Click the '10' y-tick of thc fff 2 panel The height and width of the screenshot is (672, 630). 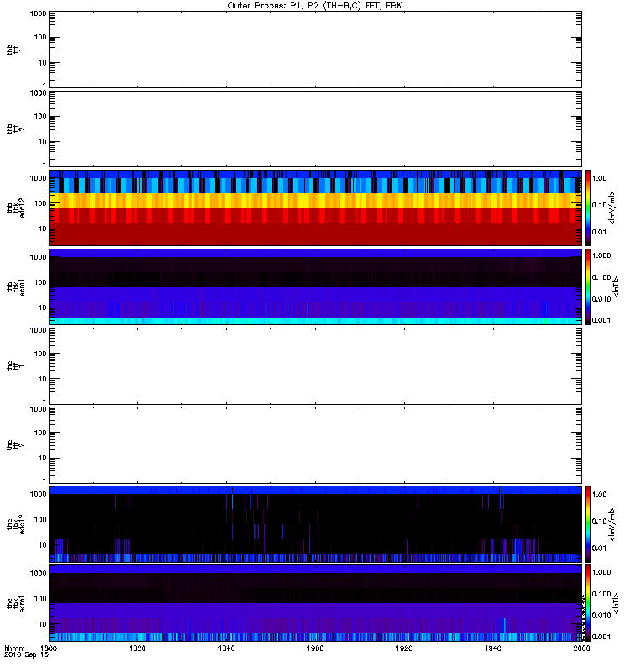[x=43, y=458]
